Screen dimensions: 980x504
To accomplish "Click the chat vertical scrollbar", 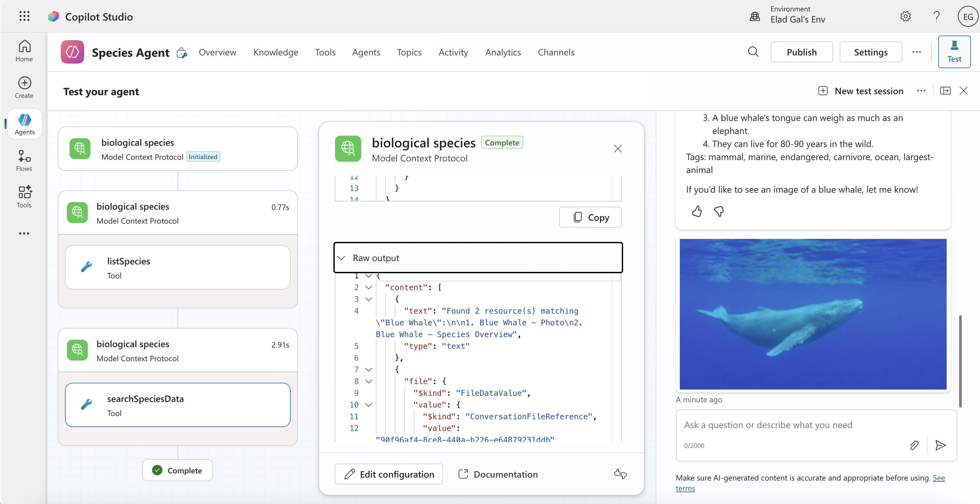I will (960, 361).
